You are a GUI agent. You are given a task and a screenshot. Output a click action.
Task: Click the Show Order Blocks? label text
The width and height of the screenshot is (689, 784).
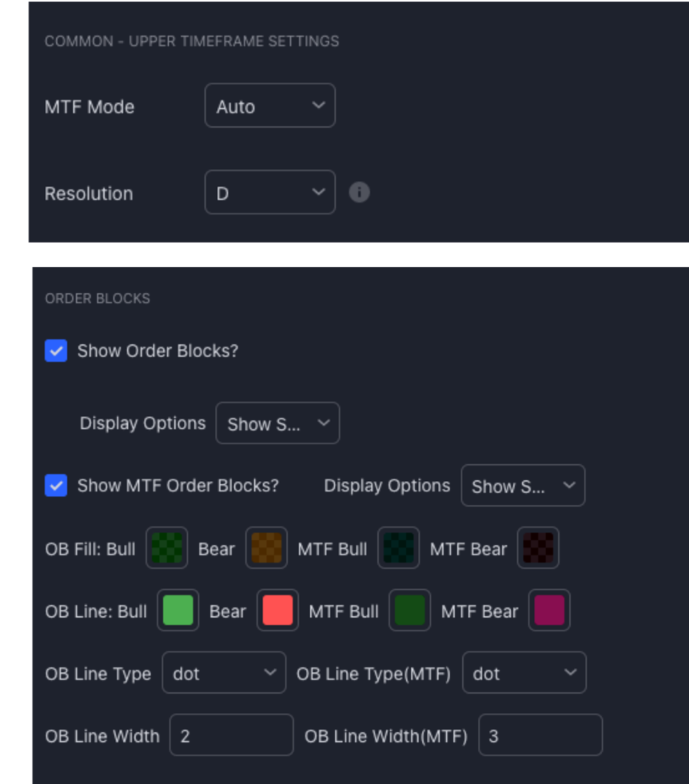158,350
